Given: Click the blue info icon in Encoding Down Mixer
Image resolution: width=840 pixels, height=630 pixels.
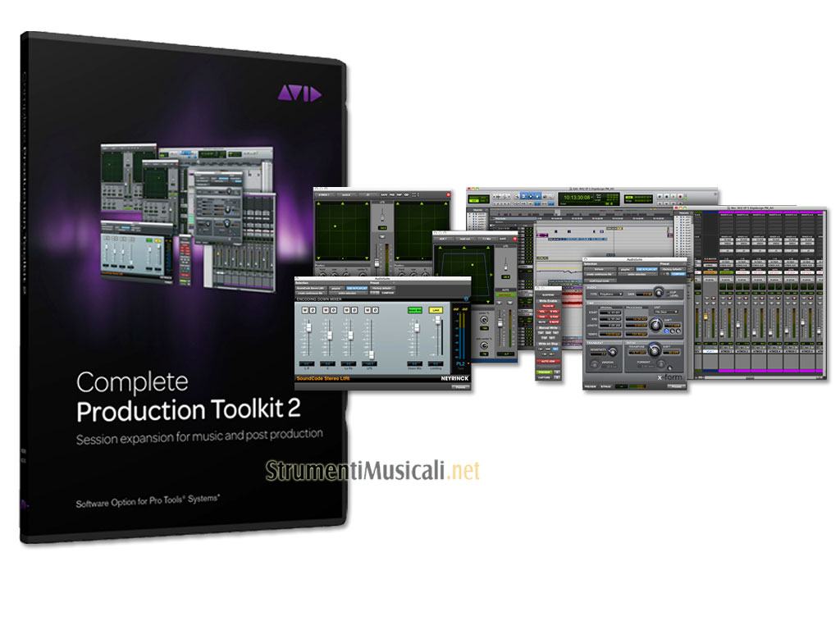Looking at the screenshot, I should pyautogui.click(x=466, y=299).
